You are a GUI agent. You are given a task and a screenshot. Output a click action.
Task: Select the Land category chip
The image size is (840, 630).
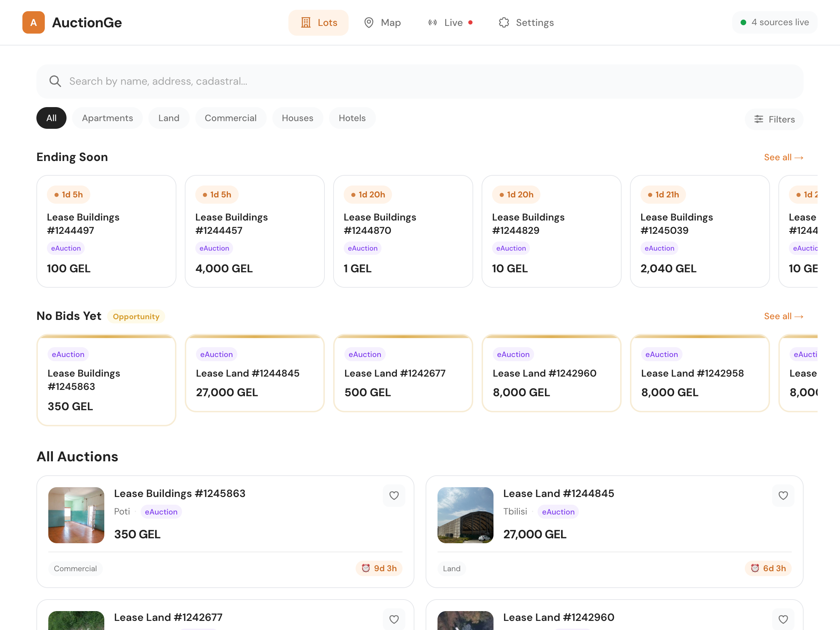[x=169, y=118]
